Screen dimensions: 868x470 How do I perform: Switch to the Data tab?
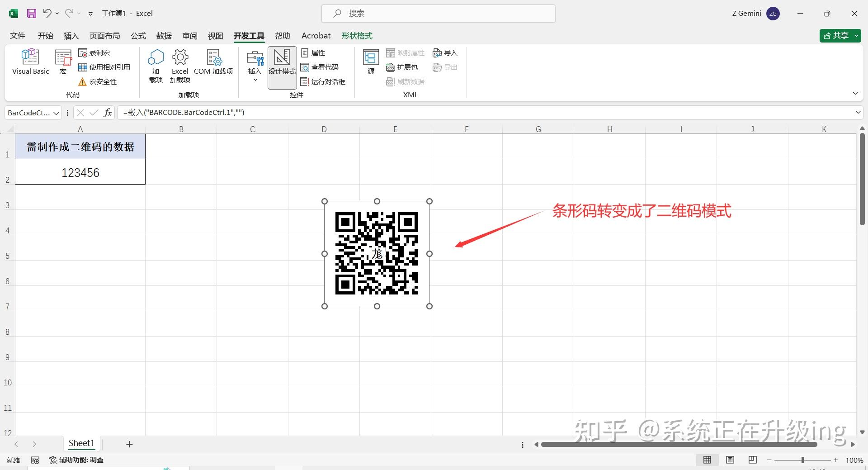(x=164, y=36)
